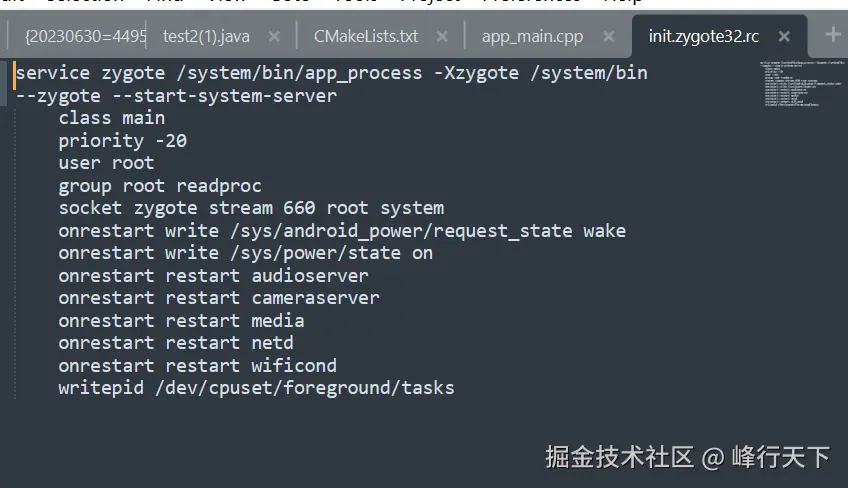
Task: Close the CMakeLists.txt tab
Action: point(442,37)
